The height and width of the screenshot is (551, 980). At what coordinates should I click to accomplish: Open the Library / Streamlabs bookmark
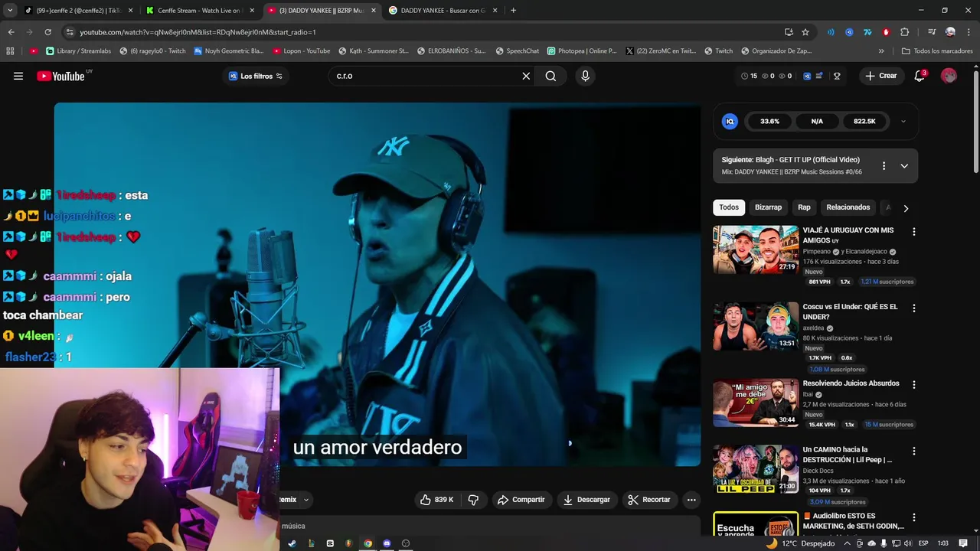[x=79, y=51]
